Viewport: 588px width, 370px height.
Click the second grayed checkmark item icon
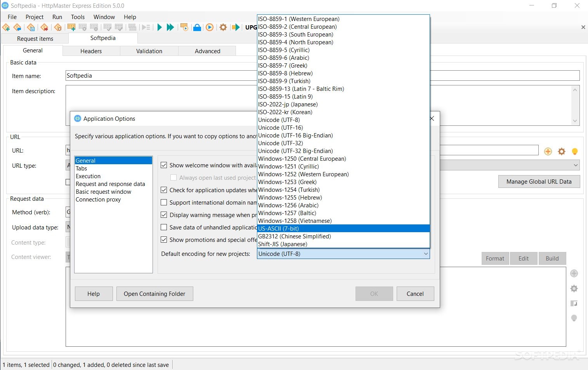pyautogui.click(x=119, y=27)
